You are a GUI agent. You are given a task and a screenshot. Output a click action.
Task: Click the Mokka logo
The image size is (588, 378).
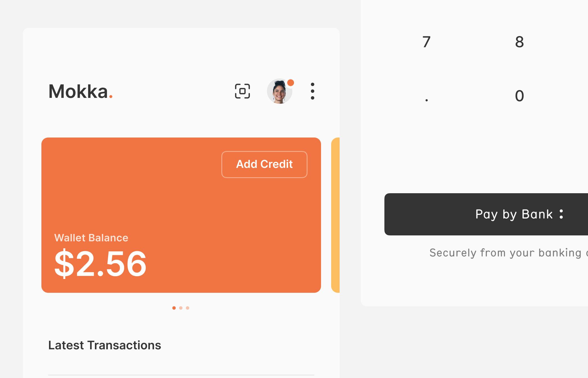[81, 91]
